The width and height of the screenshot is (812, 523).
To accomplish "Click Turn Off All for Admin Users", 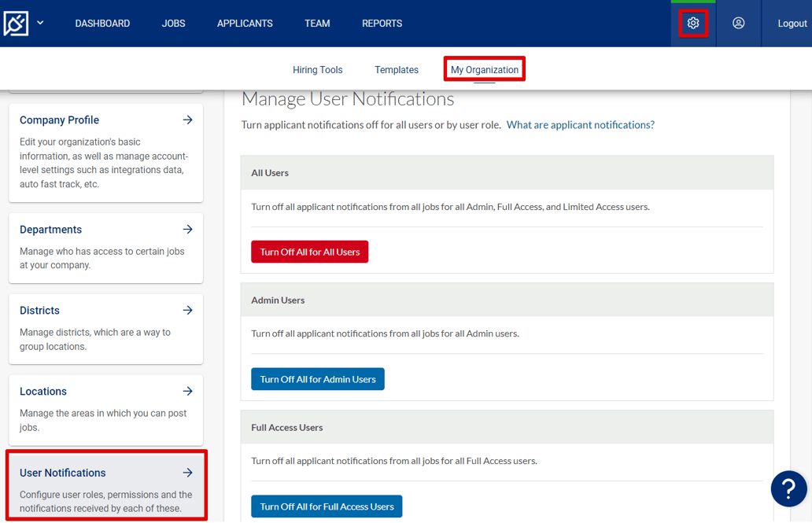I will point(317,378).
